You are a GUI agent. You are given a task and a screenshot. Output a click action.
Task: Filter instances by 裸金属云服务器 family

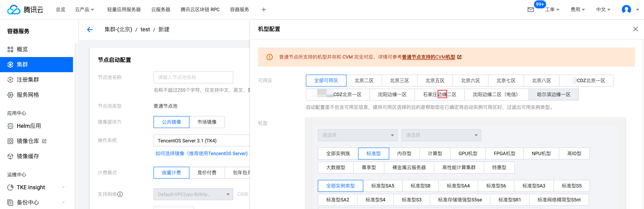(x=409, y=168)
